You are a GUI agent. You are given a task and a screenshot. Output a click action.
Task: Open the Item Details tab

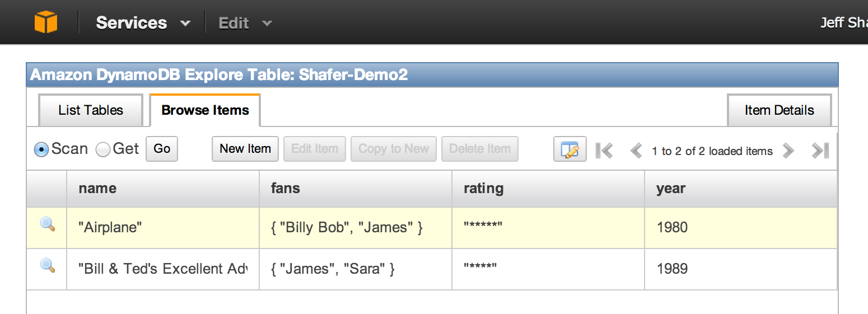pyautogui.click(x=779, y=110)
